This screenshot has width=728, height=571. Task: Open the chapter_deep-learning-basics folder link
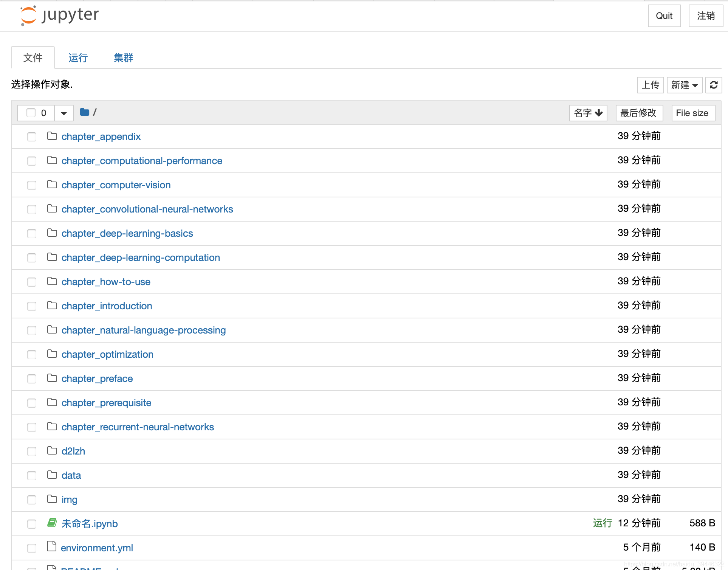(x=127, y=233)
